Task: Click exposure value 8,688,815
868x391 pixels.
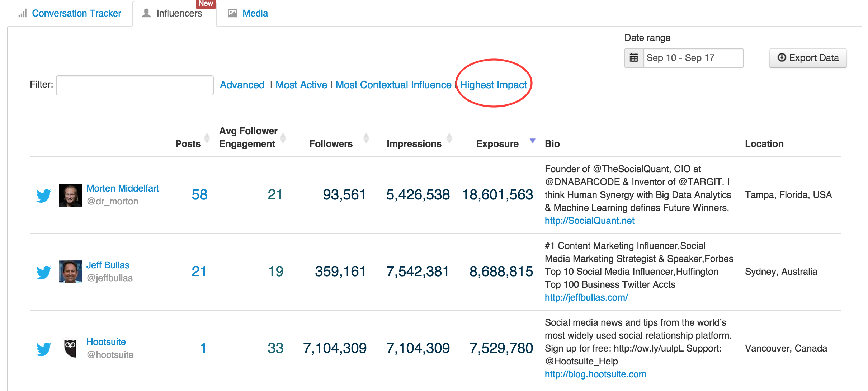Action: pyautogui.click(x=501, y=272)
